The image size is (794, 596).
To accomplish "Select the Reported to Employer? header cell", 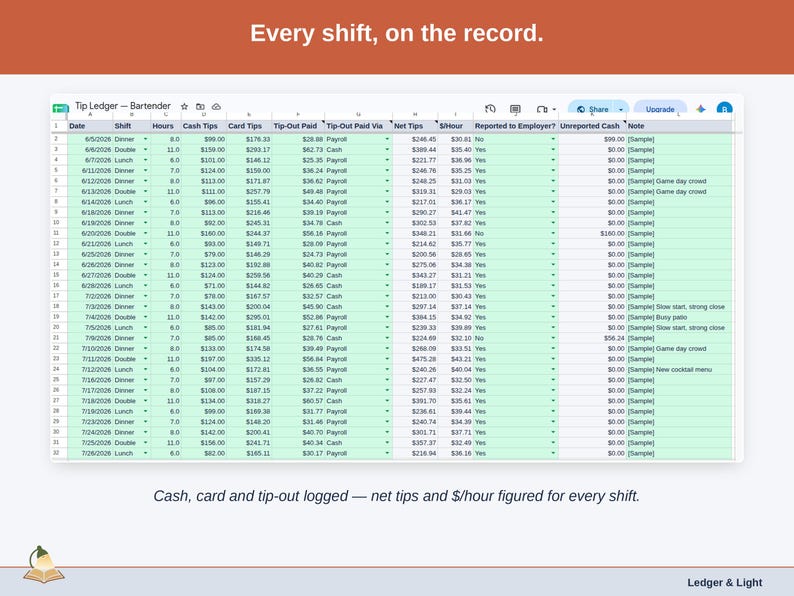I will click(x=515, y=126).
